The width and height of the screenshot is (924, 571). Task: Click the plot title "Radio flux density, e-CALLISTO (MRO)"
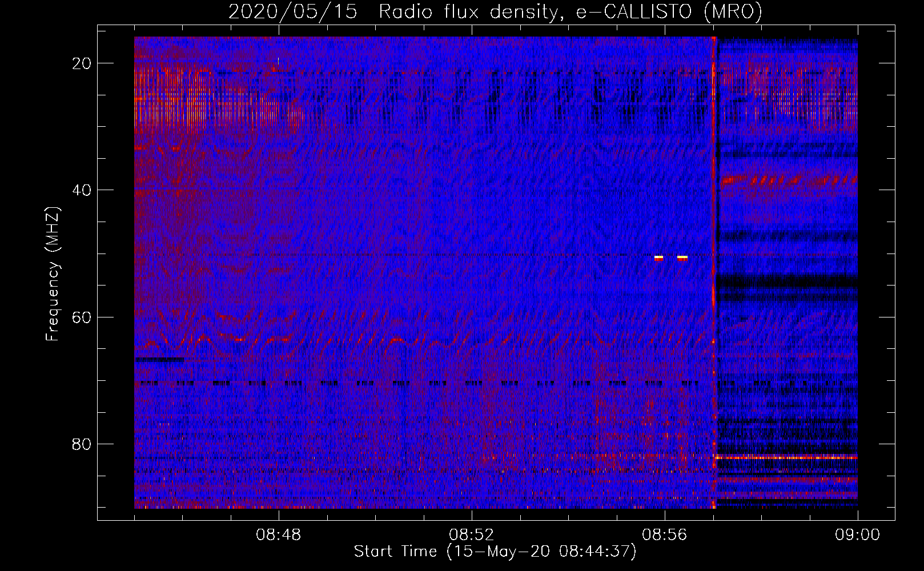pyautogui.click(x=570, y=12)
